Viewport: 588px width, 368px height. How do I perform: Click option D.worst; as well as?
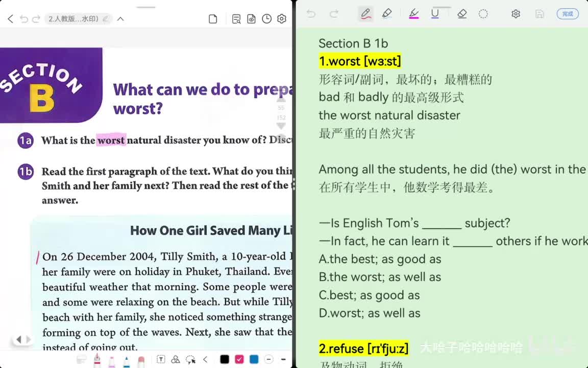tap(370, 313)
